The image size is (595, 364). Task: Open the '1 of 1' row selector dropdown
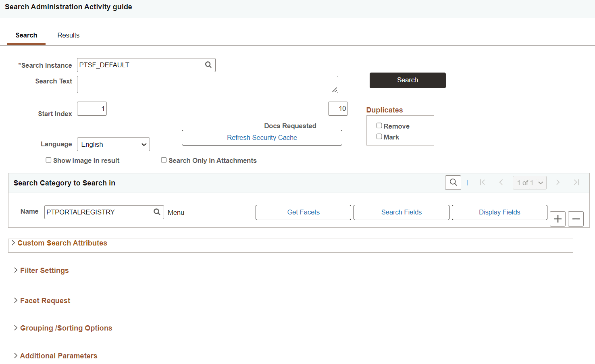[529, 182]
